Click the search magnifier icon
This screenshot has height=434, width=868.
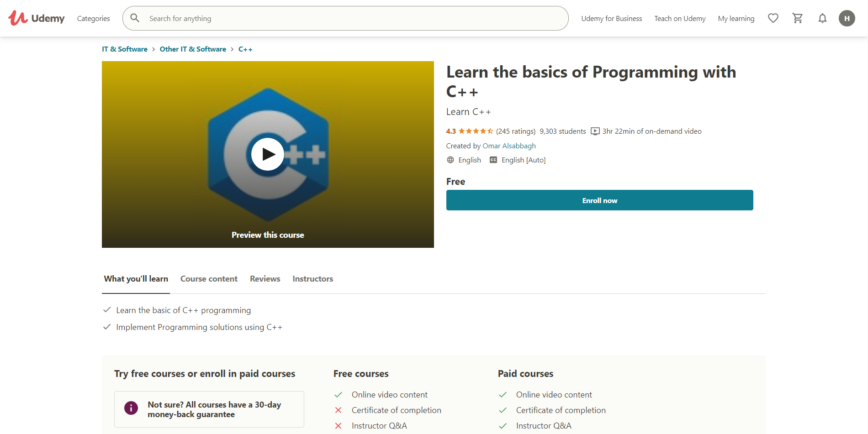(135, 18)
